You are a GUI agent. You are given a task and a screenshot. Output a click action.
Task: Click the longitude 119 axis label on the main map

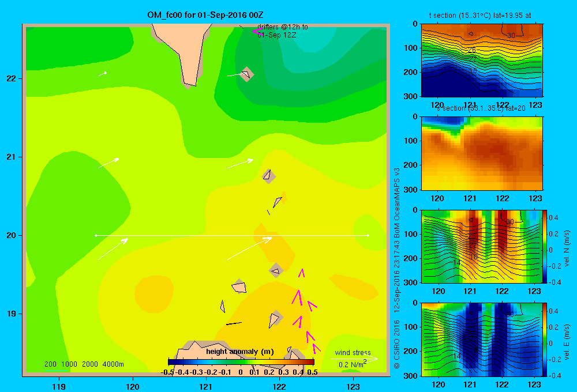[59, 386]
